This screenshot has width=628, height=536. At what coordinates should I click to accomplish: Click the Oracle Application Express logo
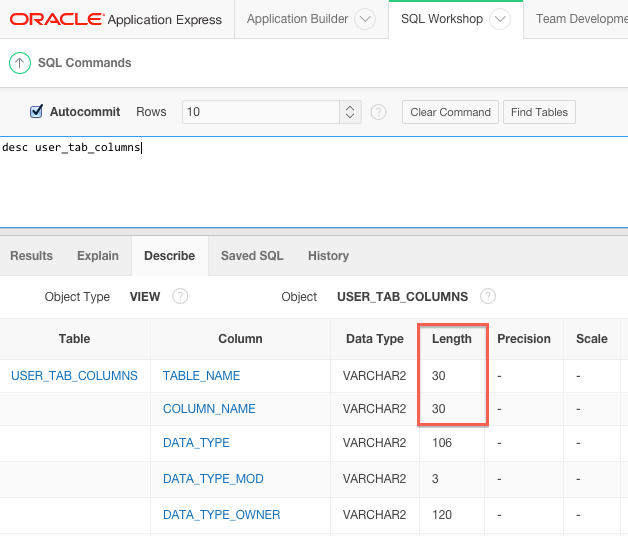point(115,19)
